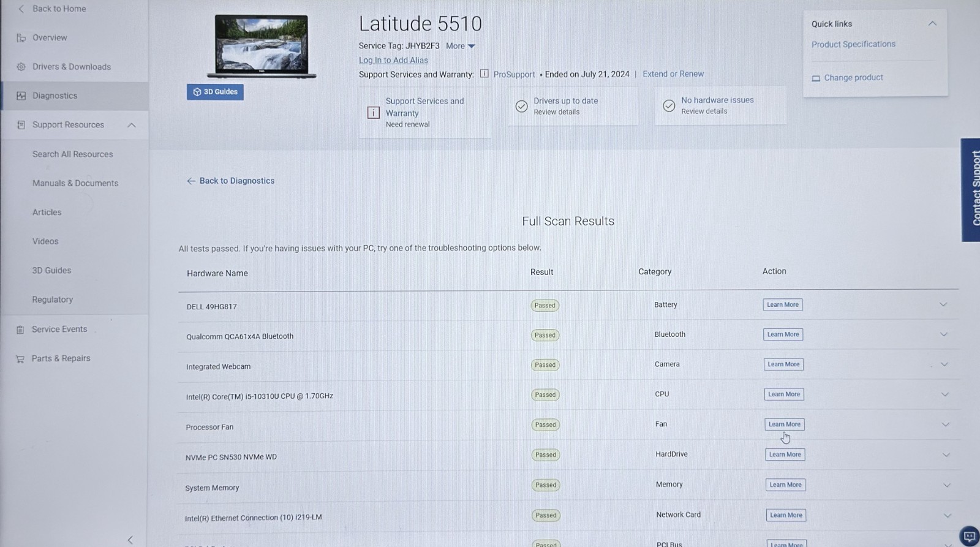Click the Change product laptop icon
The width and height of the screenshot is (980, 547).
[x=816, y=78]
